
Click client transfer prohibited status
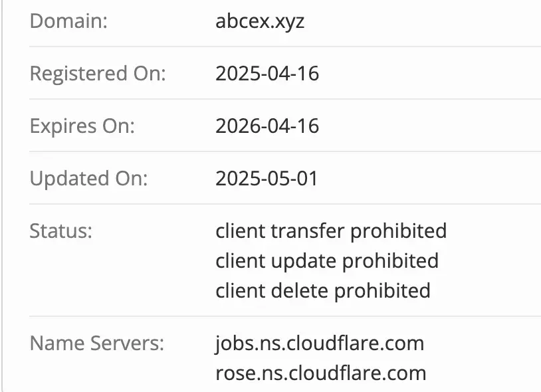point(331,231)
